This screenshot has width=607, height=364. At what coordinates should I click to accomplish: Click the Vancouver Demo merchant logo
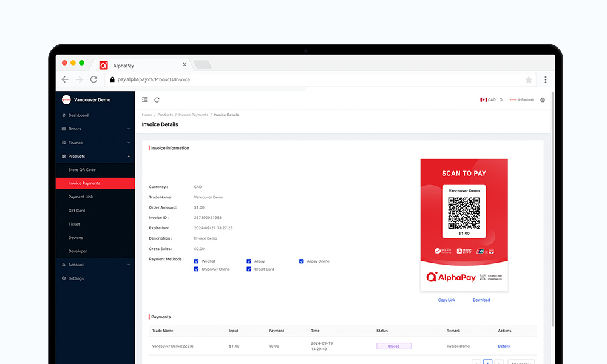(66, 100)
